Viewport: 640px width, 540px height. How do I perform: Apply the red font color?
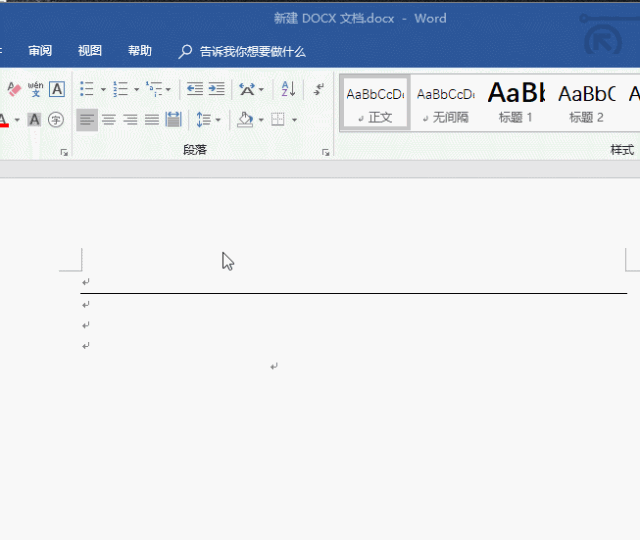(4, 120)
